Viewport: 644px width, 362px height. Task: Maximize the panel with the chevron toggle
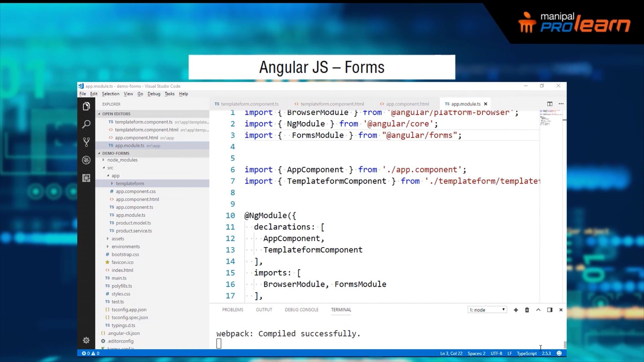tap(538, 310)
